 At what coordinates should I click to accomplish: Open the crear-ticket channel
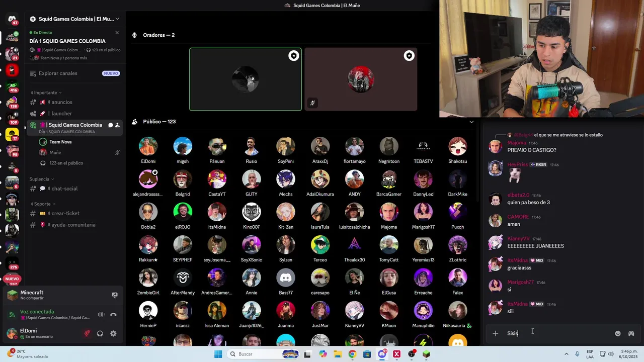click(x=74, y=213)
